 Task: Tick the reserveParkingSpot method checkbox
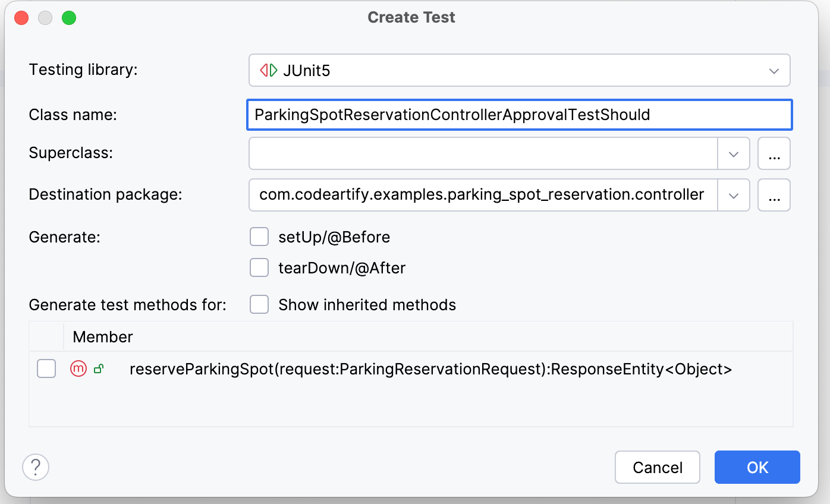pos(46,369)
